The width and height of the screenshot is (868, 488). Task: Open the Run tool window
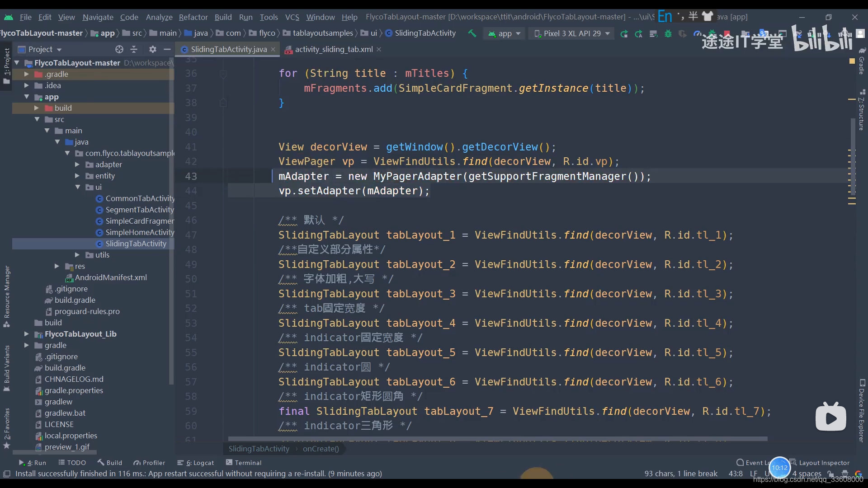pos(32,463)
